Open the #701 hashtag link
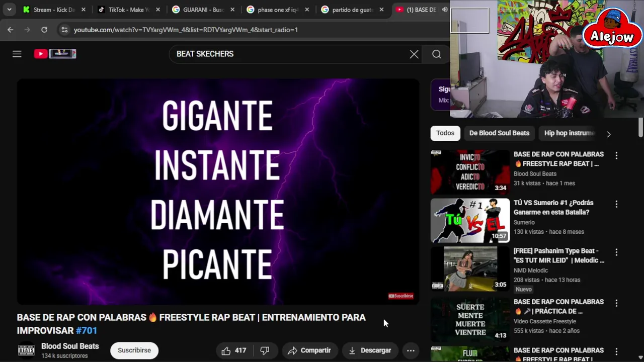 pos(86,330)
